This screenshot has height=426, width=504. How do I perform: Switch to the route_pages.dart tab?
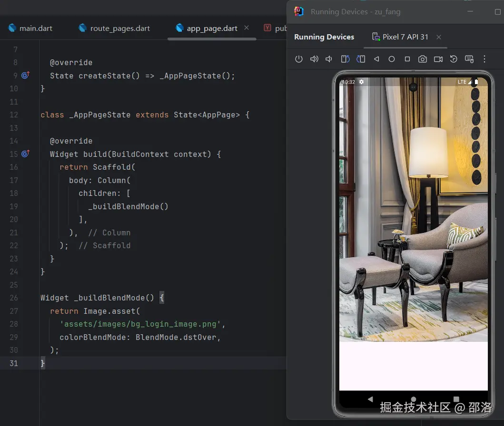pos(114,28)
